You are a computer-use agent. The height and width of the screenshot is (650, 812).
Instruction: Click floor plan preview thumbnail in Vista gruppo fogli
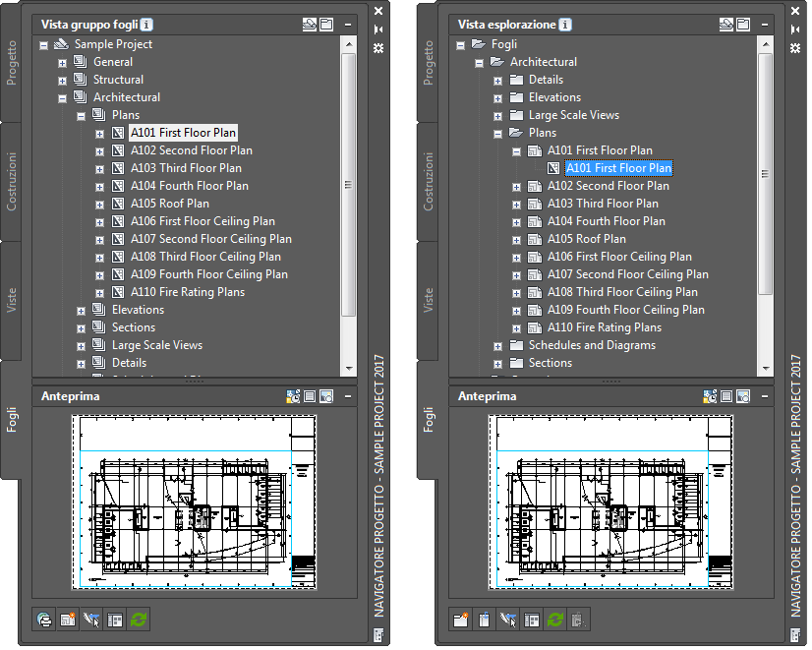coord(195,502)
